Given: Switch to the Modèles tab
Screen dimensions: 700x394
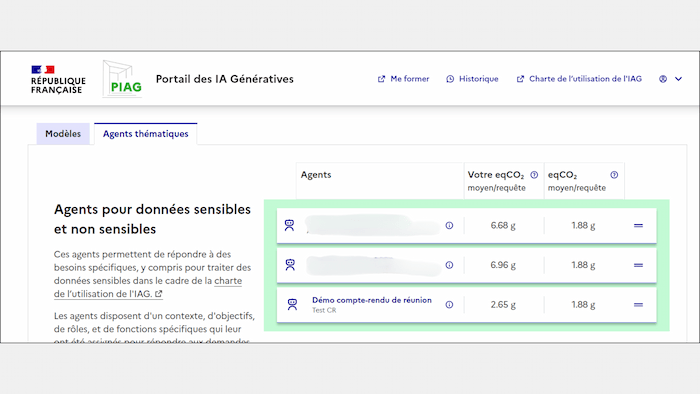Looking at the screenshot, I should coord(63,134).
